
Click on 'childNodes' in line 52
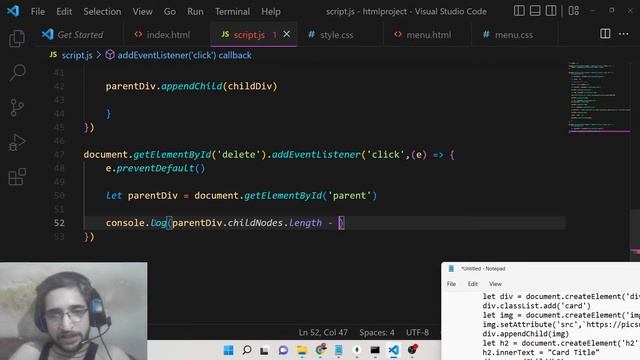pyautogui.click(x=255, y=223)
